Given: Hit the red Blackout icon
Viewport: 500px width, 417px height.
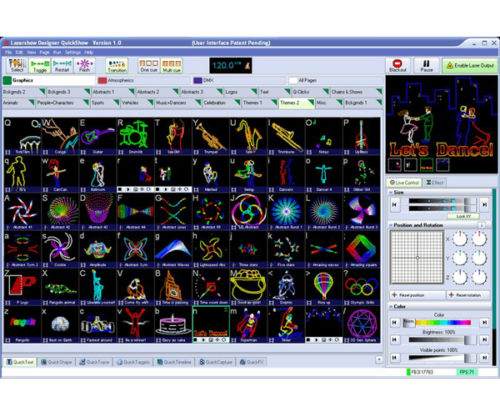Looking at the screenshot, I should tap(397, 65).
